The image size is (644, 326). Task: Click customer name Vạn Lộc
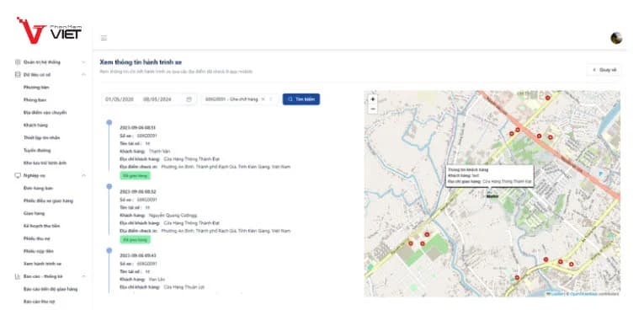pyautogui.click(x=157, y=279)
